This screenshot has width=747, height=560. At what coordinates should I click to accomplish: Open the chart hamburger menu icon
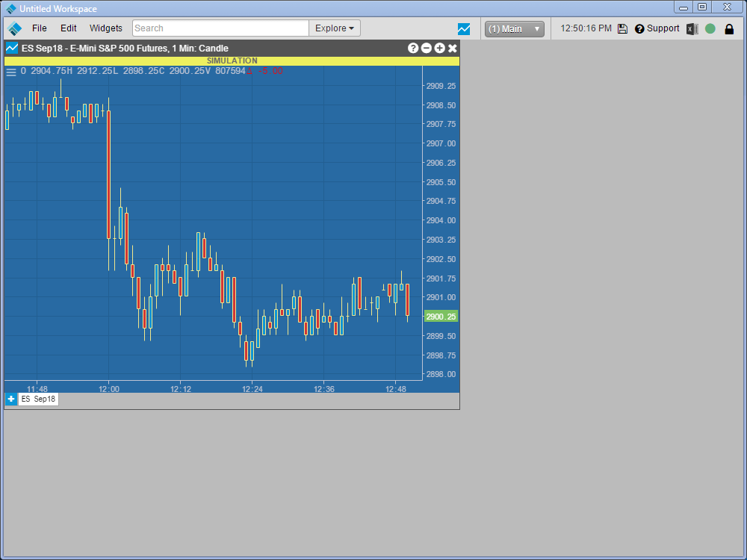(11, 72)
